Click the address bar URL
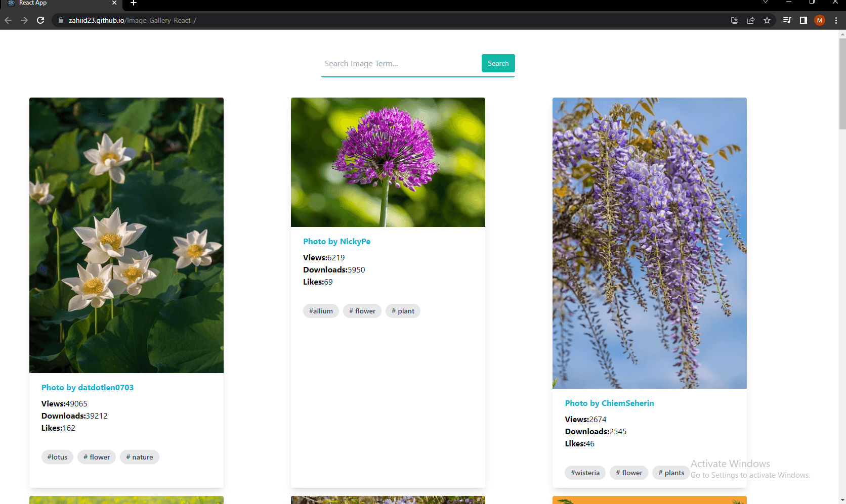Viewport: 846px width, 504px height. 133,20
